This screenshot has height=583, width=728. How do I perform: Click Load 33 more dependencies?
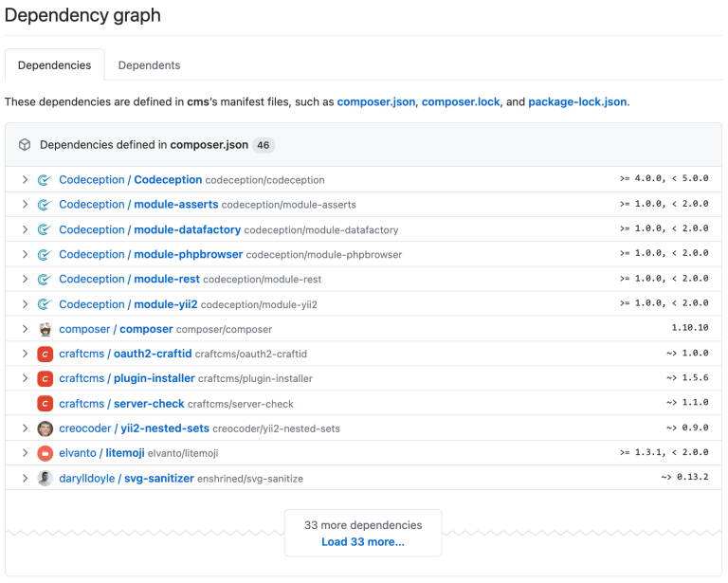tap(363, 541)
